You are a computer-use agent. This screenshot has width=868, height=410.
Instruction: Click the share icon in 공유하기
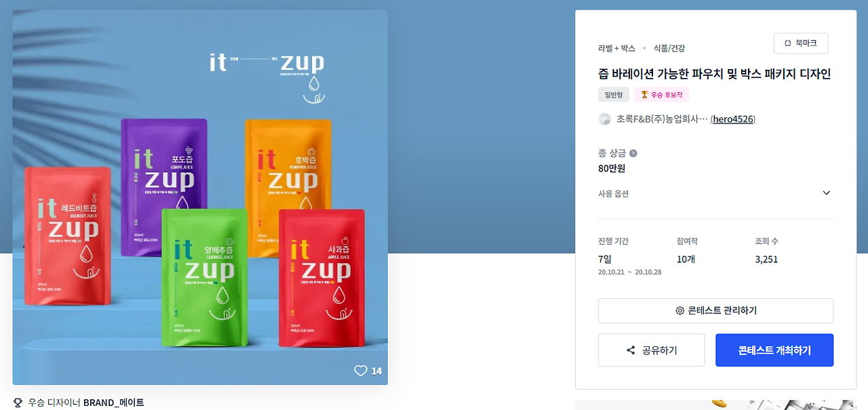(631, 350)
